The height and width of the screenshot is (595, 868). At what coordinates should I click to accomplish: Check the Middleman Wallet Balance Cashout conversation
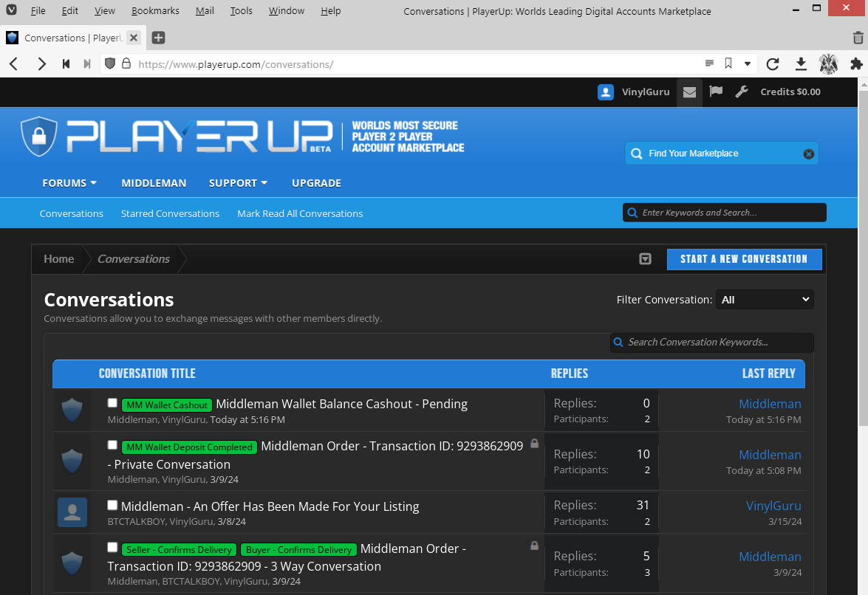click(x=112, y=403)
